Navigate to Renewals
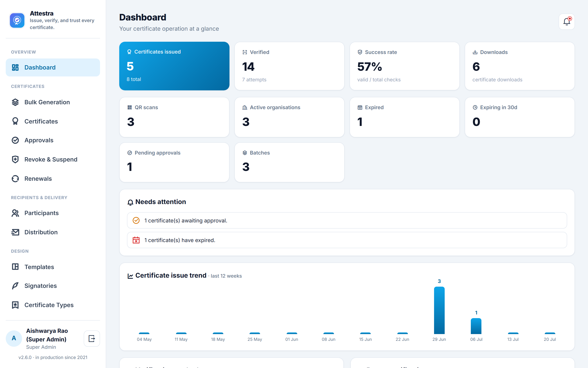The width and height of the screenshot is (588, 368). pos(53,179)
